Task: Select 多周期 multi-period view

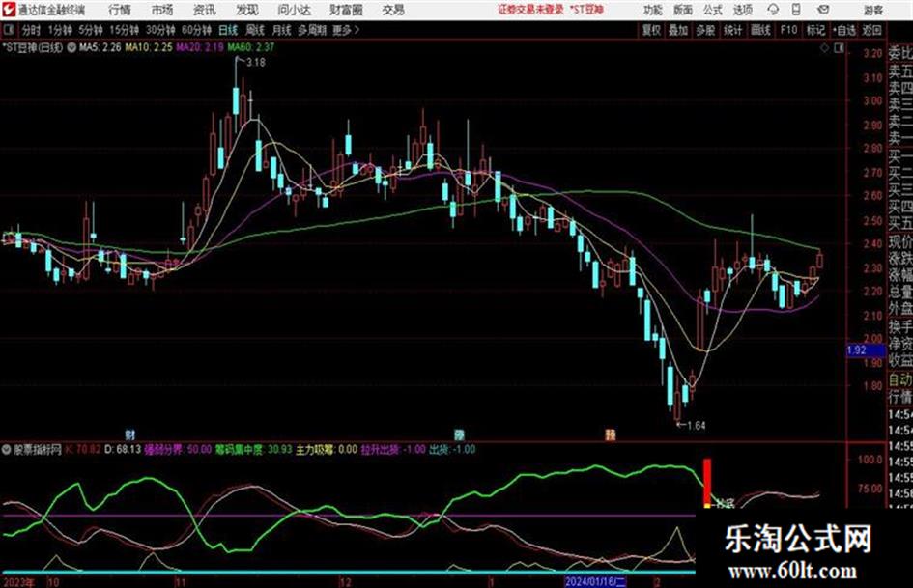Action: coord(312,30)
